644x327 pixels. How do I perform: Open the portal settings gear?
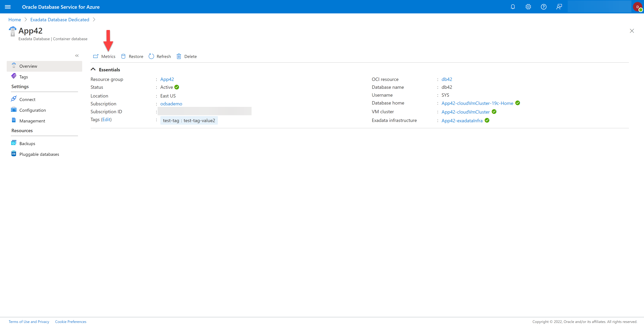(x=528, y=7)
